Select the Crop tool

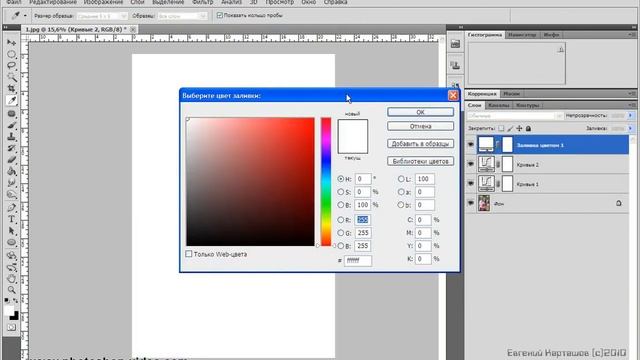pyautogui.click(x=11, y=89)
